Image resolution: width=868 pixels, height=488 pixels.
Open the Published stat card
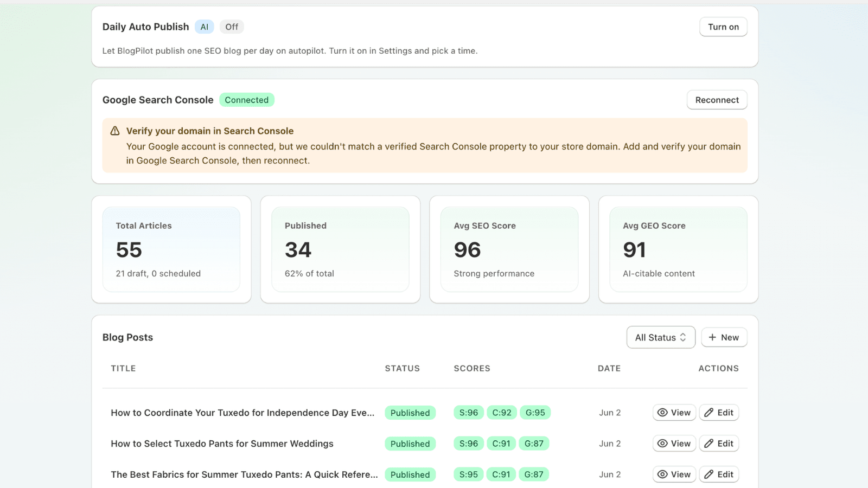pyautogui.click(x=340, y=249)
